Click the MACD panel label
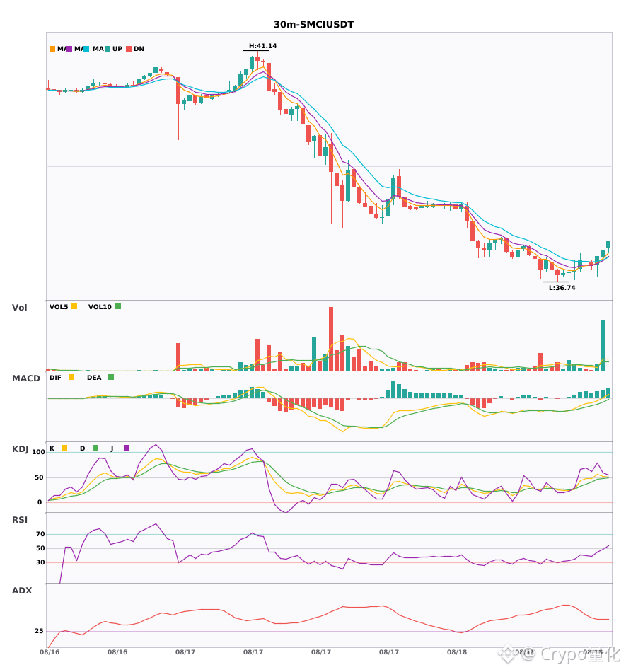The image size is (626, 672). tap(25, 378)
